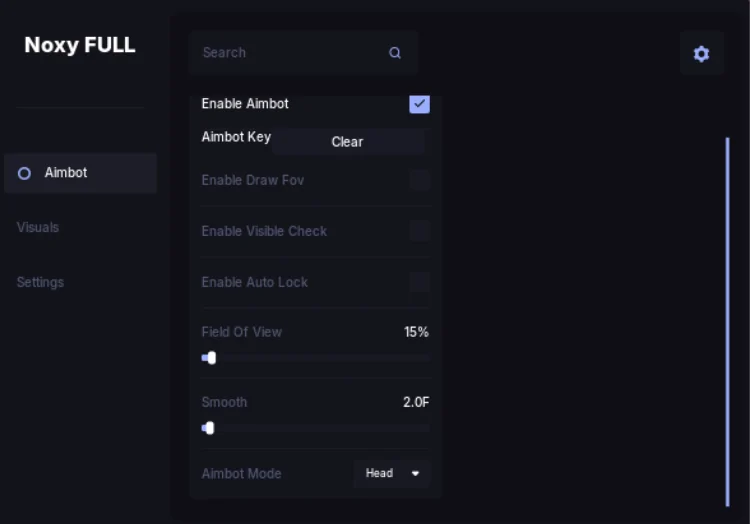Toggle the Enable Visible Check checkbox

420,231
